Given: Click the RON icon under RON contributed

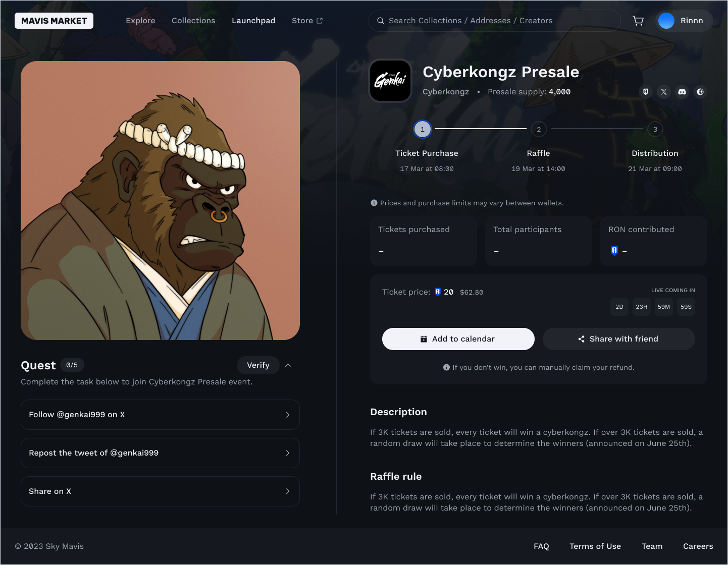Looking at the screenshot, I should coord(614,250).
